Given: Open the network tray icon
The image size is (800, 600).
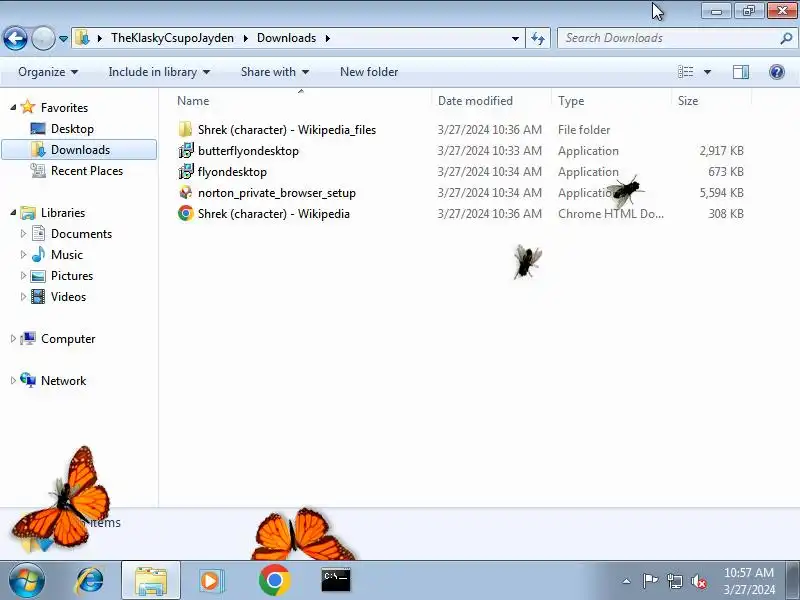Looking at the screenshot, I should coord(674,581).
